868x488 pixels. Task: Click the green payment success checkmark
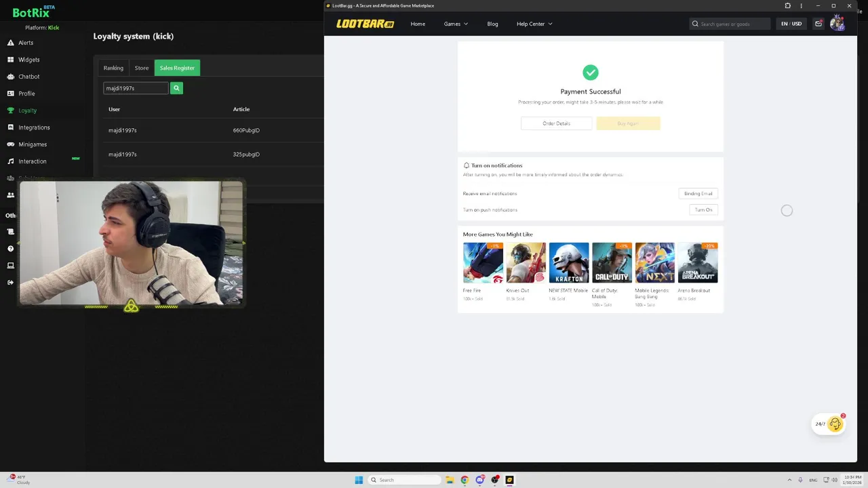point(591,73)
